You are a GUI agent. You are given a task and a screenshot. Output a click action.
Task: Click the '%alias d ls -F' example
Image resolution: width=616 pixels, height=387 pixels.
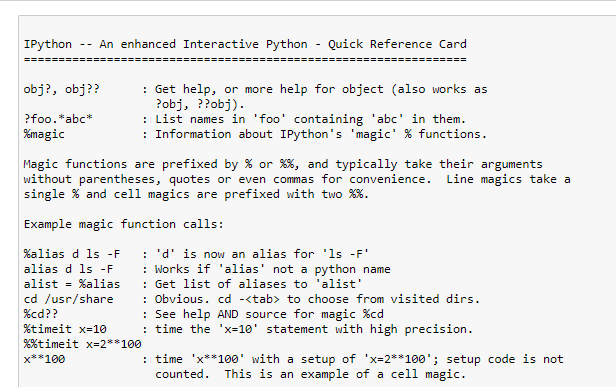tap(72, 254)
